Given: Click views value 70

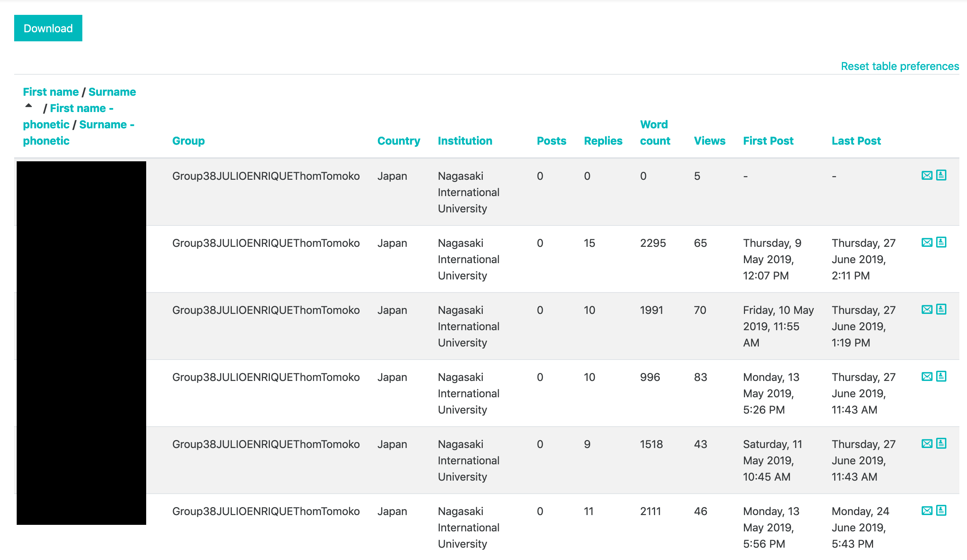Looking at the screenshot, I should coord(700,310).
